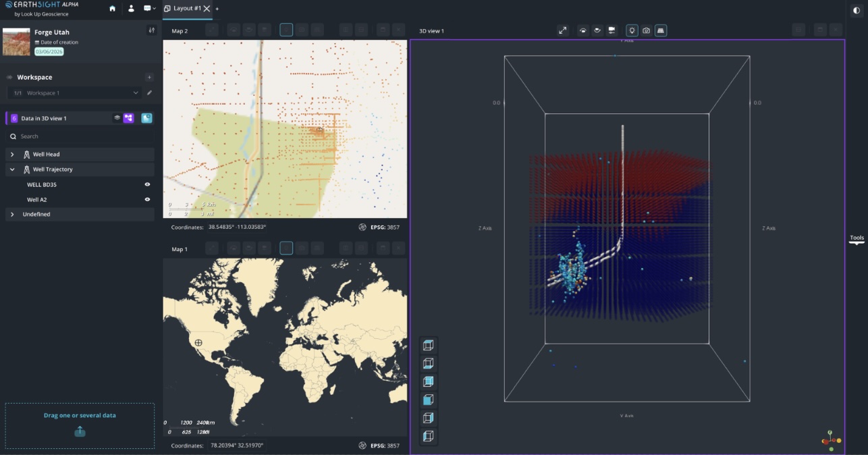Hide WELL BD35 with eye icon
Screen dimensions: 868x455
click(x=147, y=184)
